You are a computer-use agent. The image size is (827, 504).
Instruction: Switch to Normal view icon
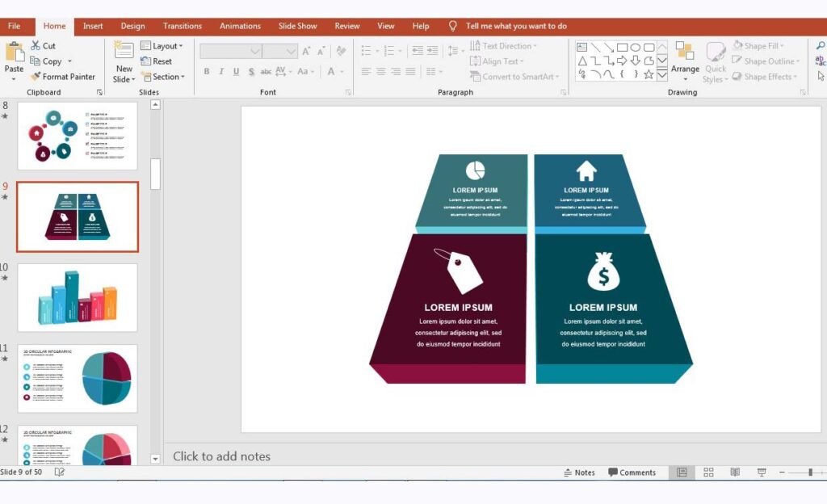(682, 472)
